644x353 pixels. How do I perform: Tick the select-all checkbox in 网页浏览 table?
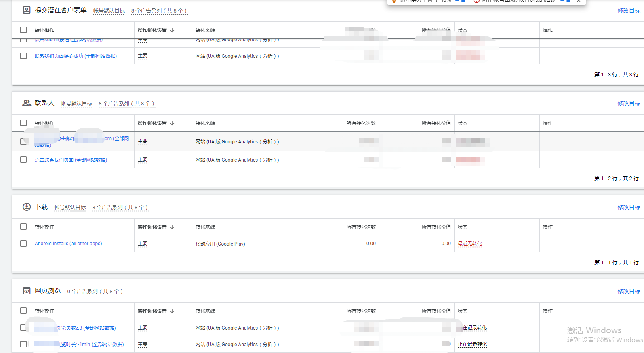[x=23, y=311]
